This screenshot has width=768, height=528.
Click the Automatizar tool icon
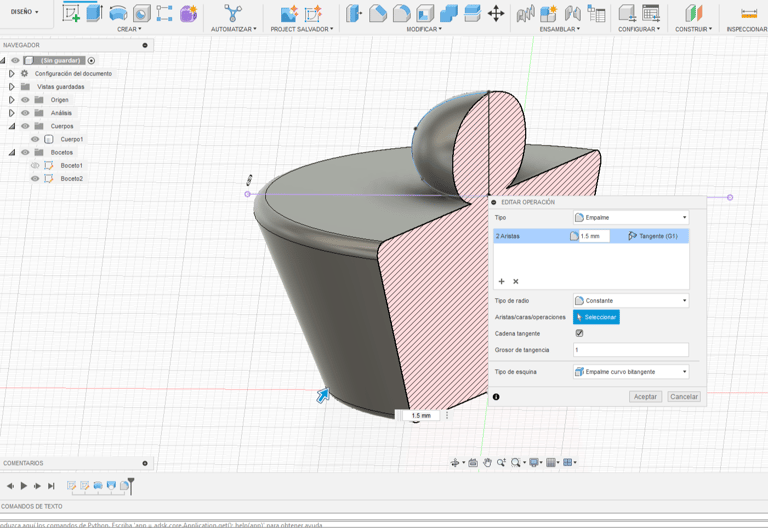pyautogui.click(x=233, y=13)
